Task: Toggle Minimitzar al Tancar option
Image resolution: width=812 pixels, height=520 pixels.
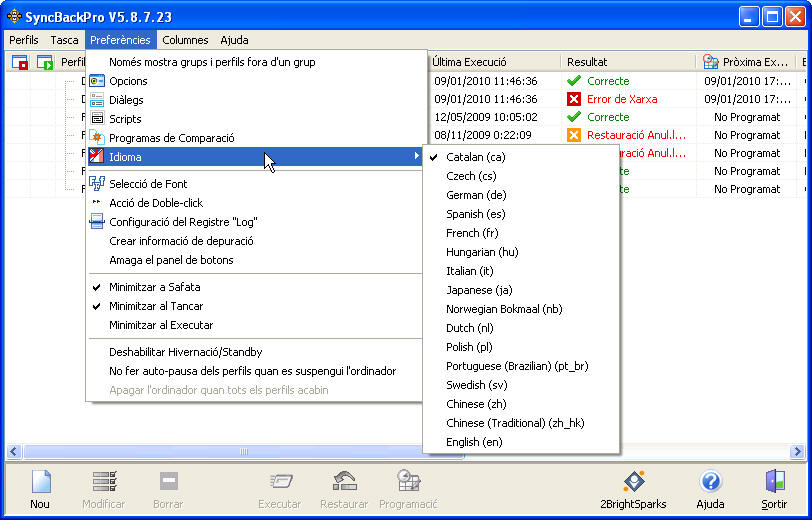Action: pos(256,306)
